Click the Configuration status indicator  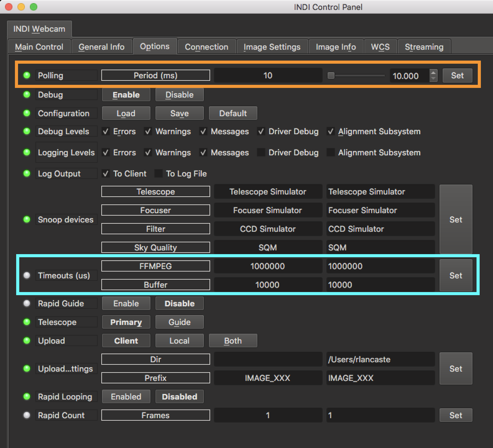[27, 113]
